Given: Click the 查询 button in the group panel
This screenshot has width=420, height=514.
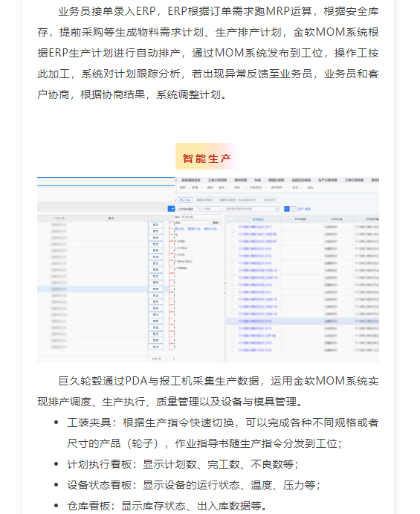Looking at the screenshot, I should tap(216, 222).
